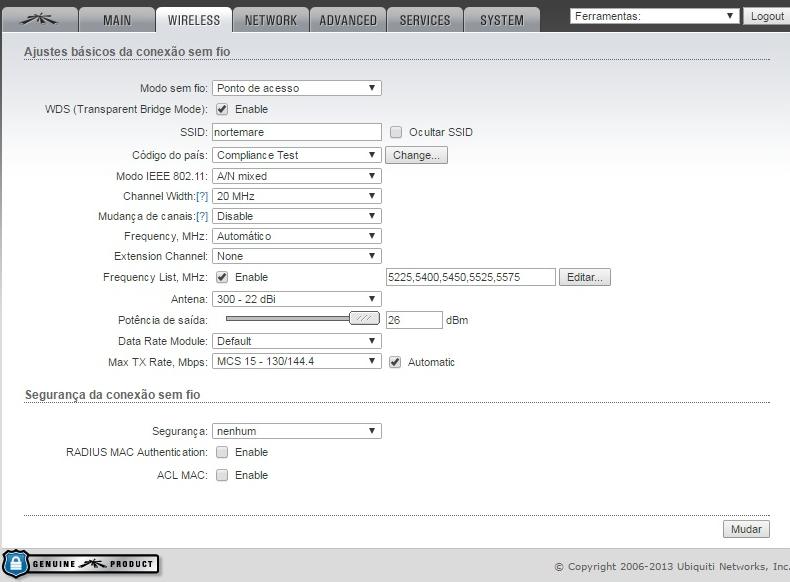
Task: Open Frequency, MHz dropdown
Action: [x=297, y=236]
